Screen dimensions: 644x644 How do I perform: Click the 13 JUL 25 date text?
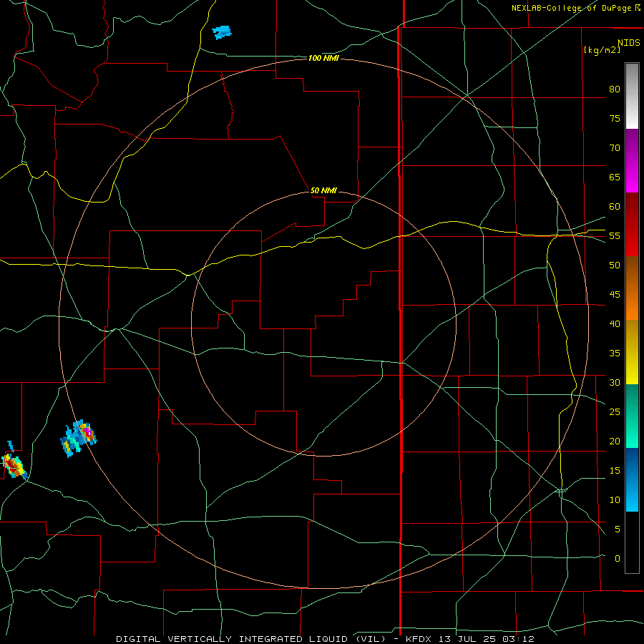[467, 639]
